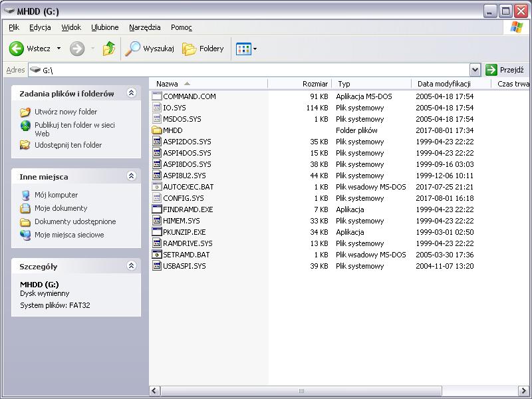This screenshot has height=399, width=532.
Task: Click the green Wstecz back arrow icon
Action: (x=16, y=49)
